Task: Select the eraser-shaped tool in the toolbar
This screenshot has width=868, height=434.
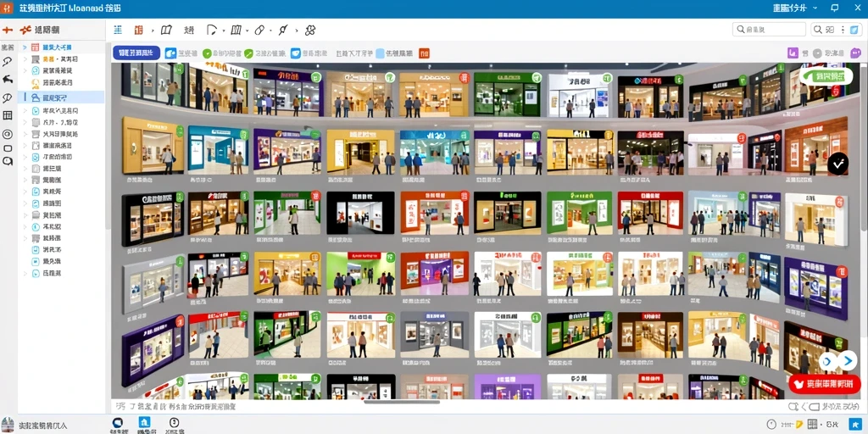Action: [x=259, y=30]
